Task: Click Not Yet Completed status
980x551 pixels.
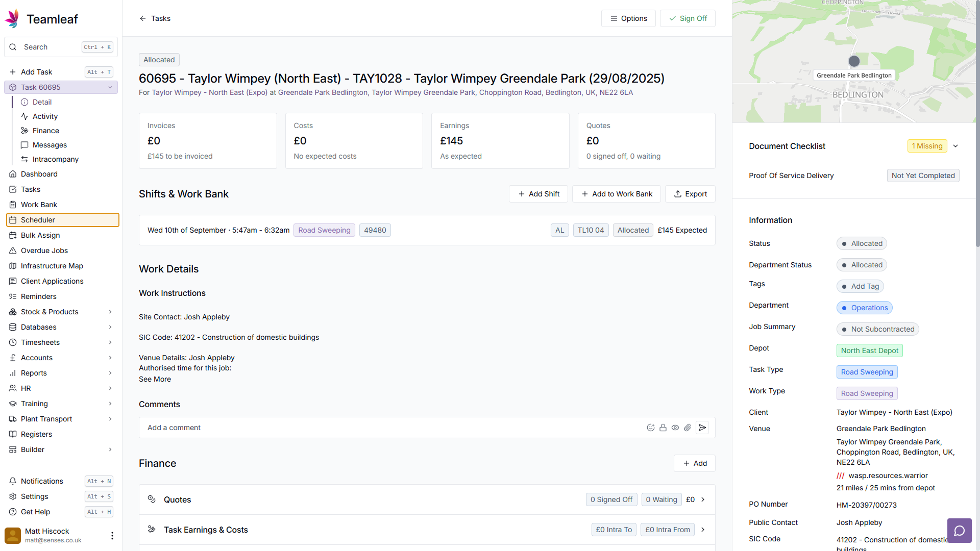Action: click(923, 176)
